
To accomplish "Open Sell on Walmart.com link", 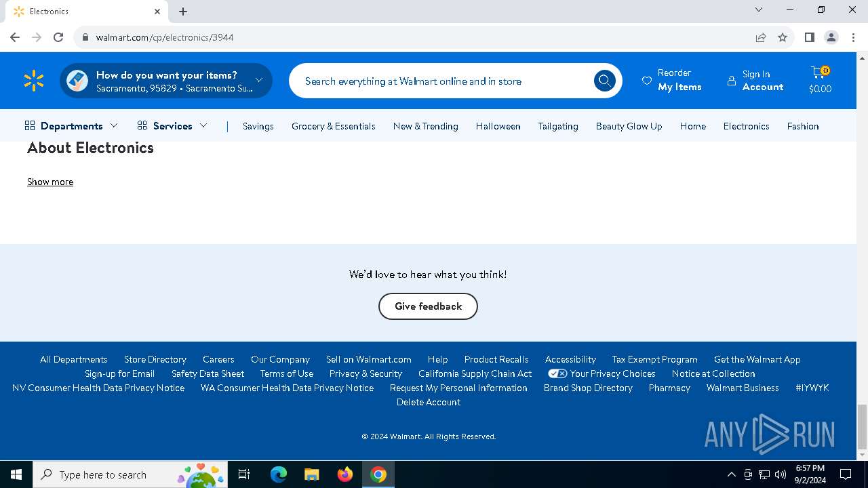I will tap(369, 359).
